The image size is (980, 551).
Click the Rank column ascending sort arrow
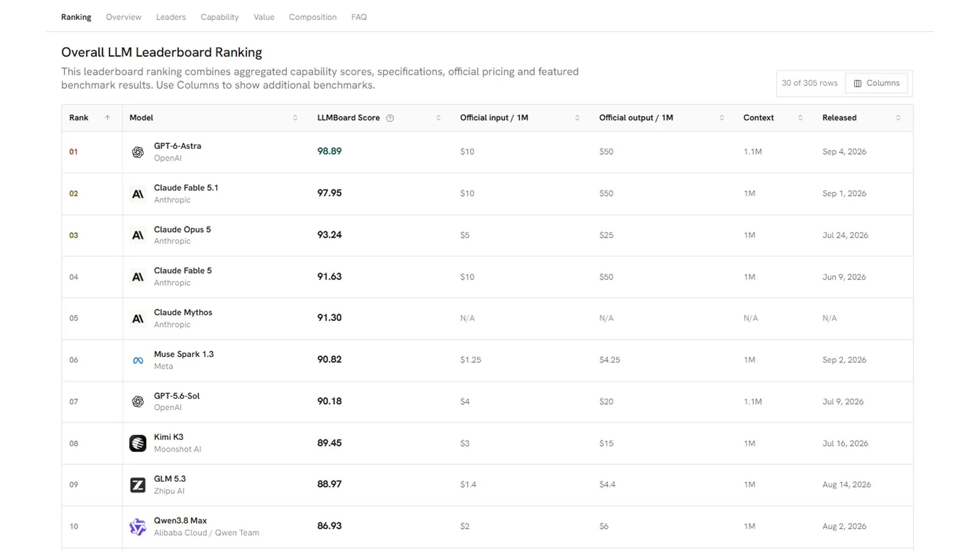click(x=107, y=118)
